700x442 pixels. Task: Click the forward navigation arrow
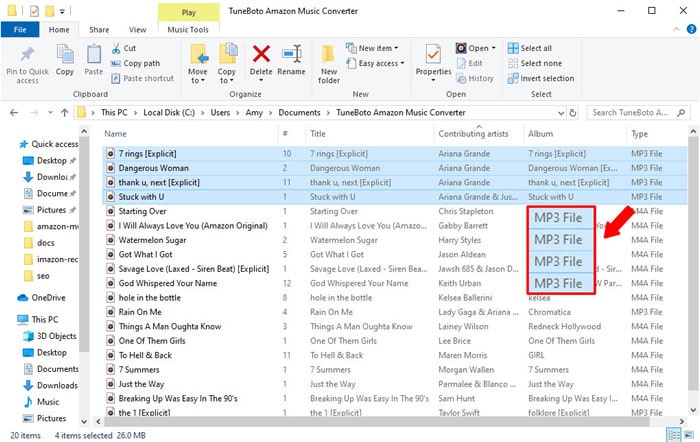tap(34, 113)
